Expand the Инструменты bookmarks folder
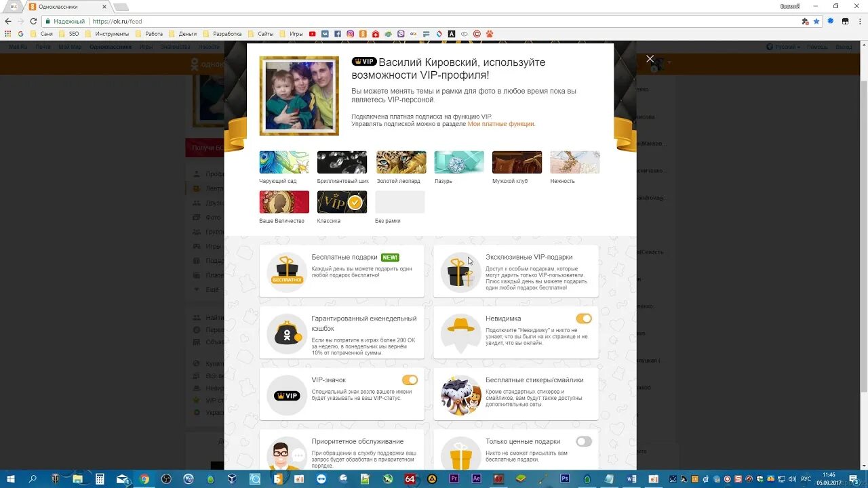Viewport: 868px width, 488px height. (107, 34)
